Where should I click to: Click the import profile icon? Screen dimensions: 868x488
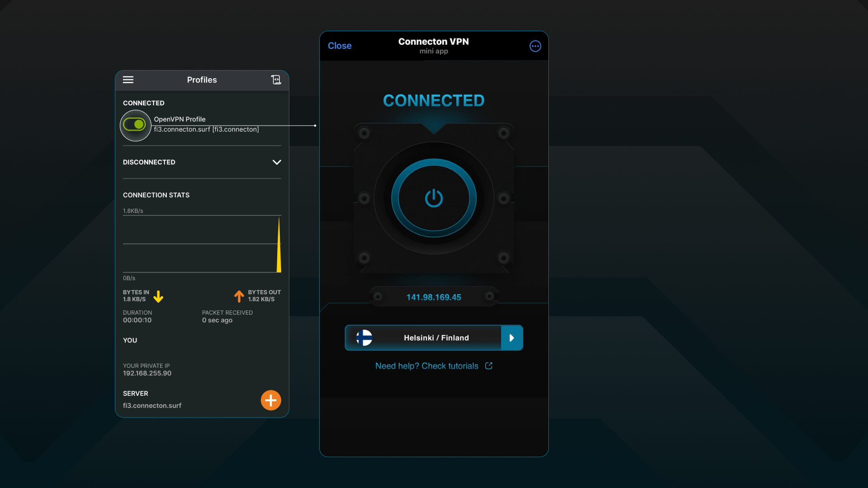[276, 80]
